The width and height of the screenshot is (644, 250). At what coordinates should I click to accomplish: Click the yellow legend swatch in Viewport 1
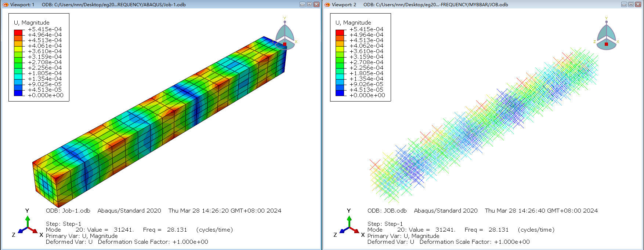click(18, 48)
